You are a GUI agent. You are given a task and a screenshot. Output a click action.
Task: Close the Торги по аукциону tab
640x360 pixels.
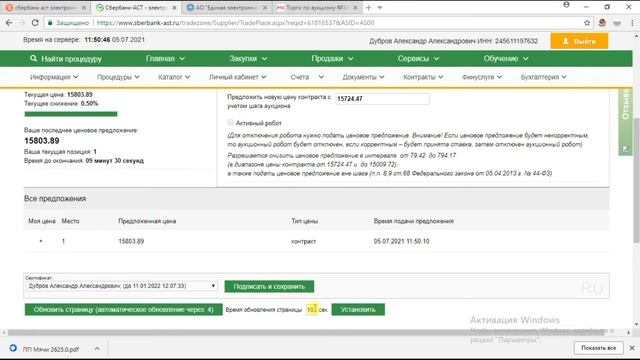pyautogui.click(x=355, y=7)
